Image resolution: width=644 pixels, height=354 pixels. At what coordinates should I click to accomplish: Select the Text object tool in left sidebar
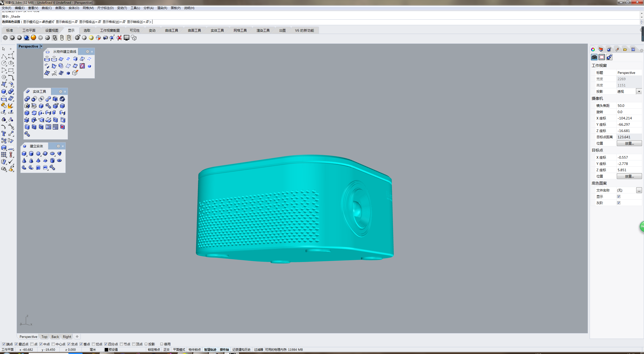[x=4, y=134]
